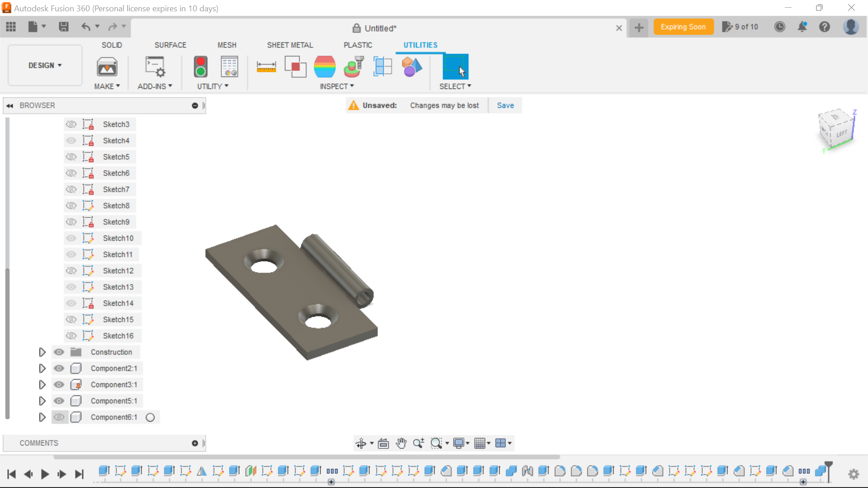
Task: Click Save to save the file
Action: pos(506,105)
